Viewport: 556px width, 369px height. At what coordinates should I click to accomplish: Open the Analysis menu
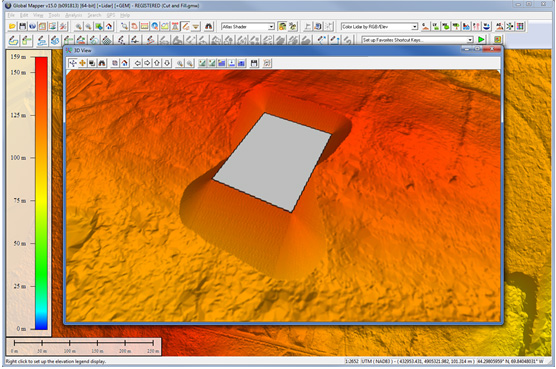(73, 15)
